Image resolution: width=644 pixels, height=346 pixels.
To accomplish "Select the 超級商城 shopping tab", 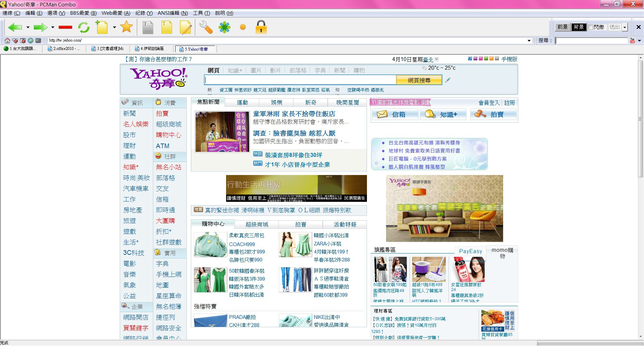I will [x=257, y=224].
